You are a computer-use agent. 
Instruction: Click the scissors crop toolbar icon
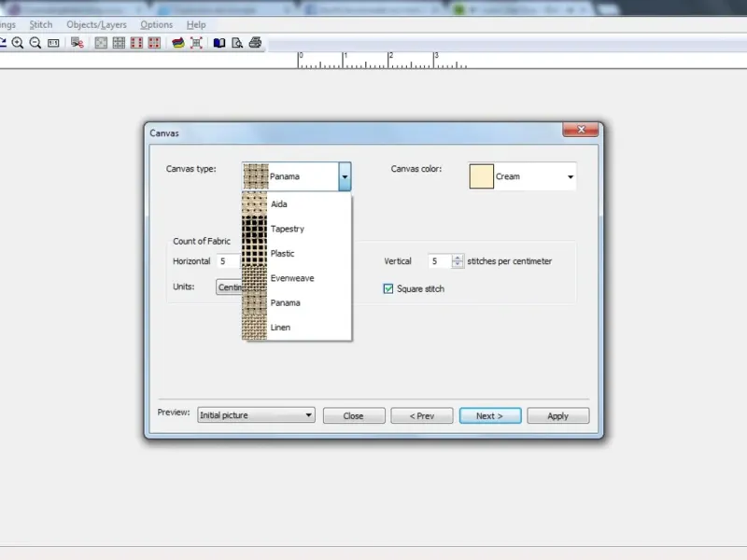[x=78, y=43]
